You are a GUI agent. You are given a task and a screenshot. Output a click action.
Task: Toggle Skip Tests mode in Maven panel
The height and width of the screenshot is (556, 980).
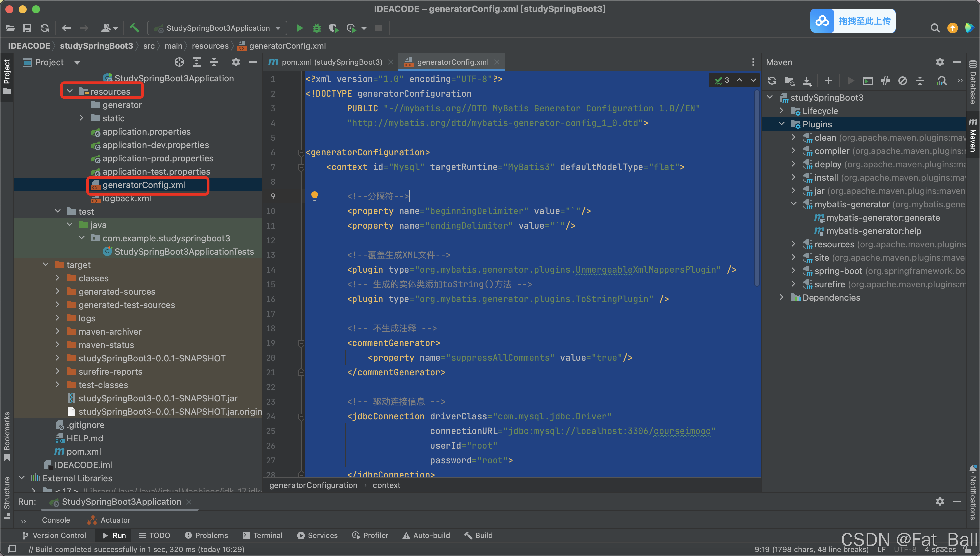point(885,81)
